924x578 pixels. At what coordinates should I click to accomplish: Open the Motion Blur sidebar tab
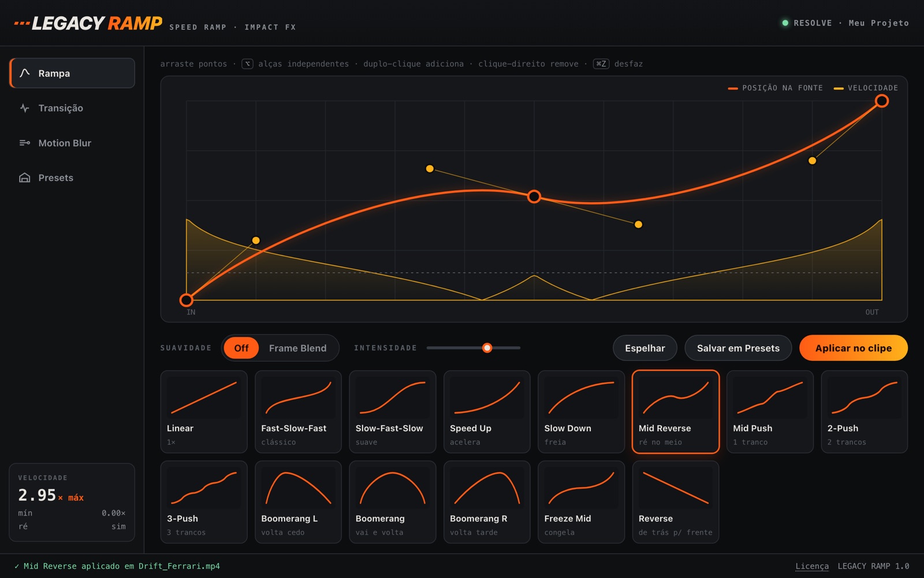[72, 143]
